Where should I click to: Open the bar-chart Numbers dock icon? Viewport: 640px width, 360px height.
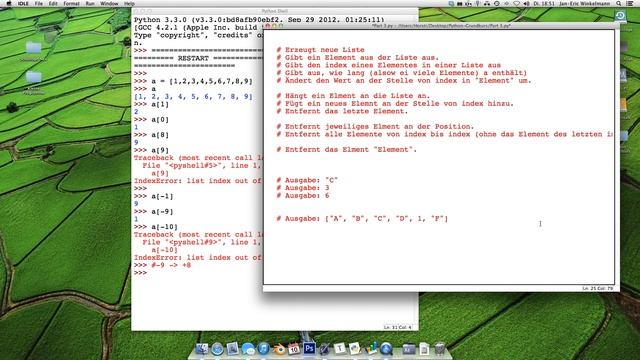tap(371, 349)
